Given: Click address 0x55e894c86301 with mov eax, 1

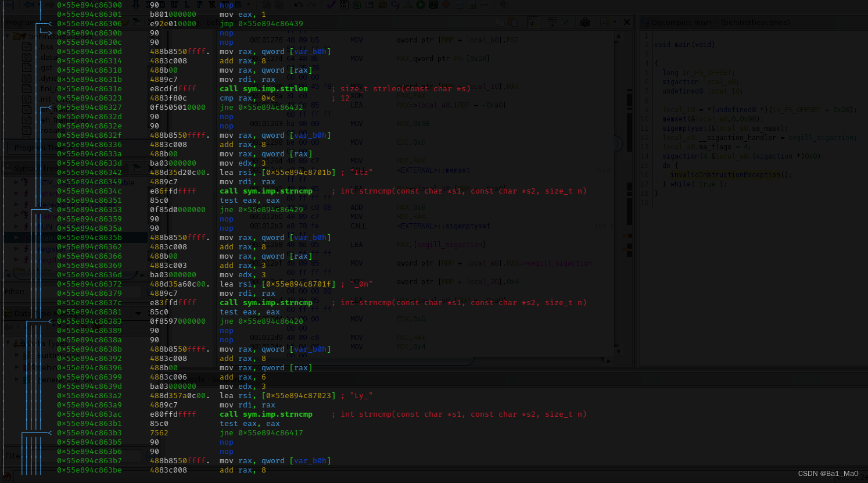Looking at the screenshot, I should [89, 14].
